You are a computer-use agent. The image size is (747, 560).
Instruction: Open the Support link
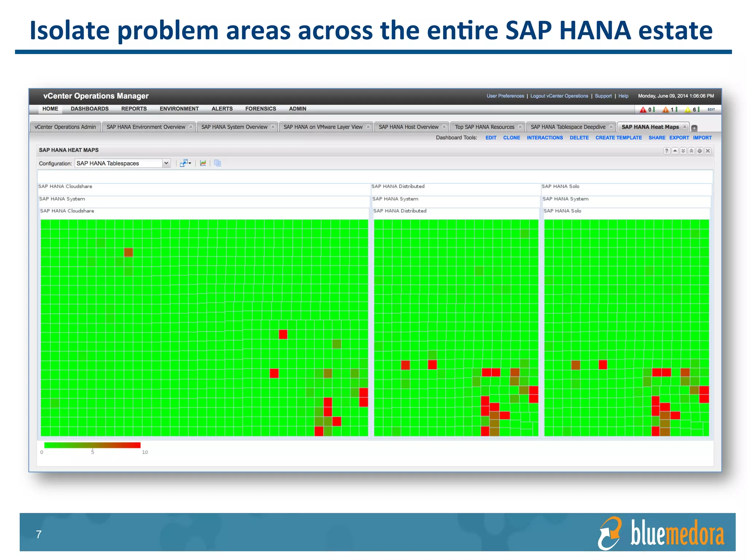(x=603, y=96)
